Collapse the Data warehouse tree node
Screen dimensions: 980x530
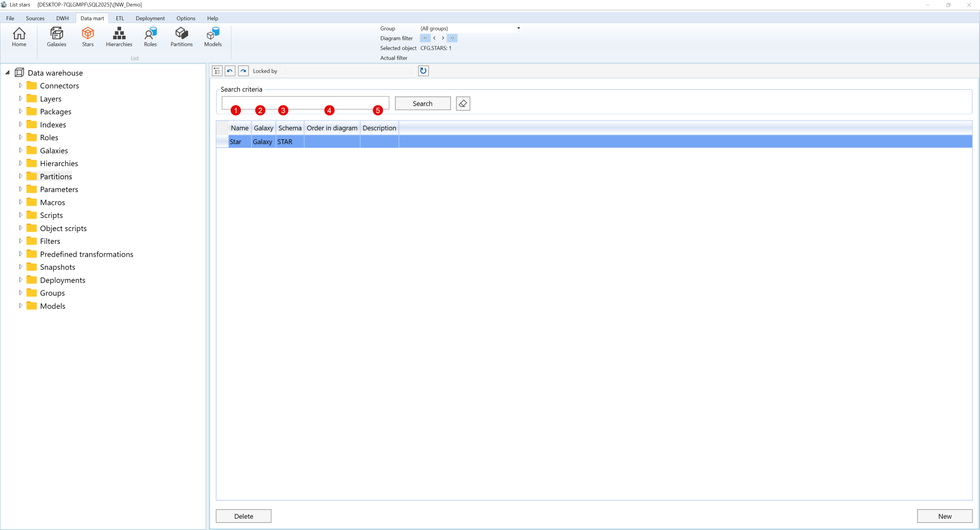coord(8,73)
